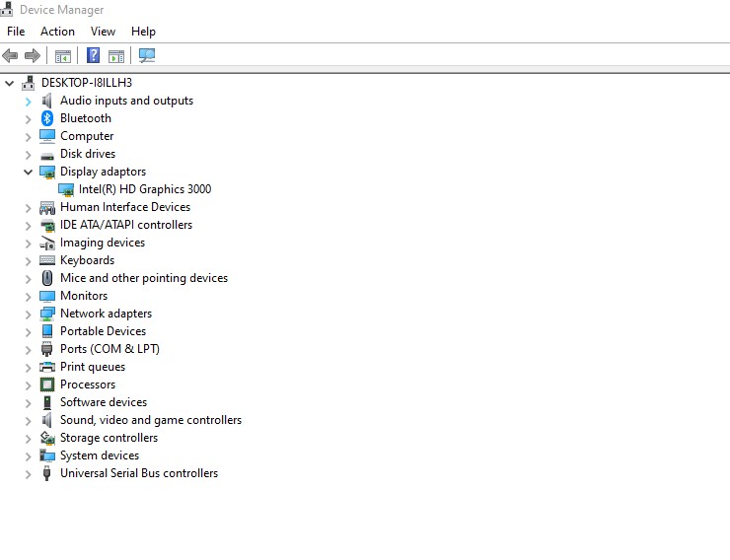Open the View menu

pyautogui.click(x=103, y=32)
